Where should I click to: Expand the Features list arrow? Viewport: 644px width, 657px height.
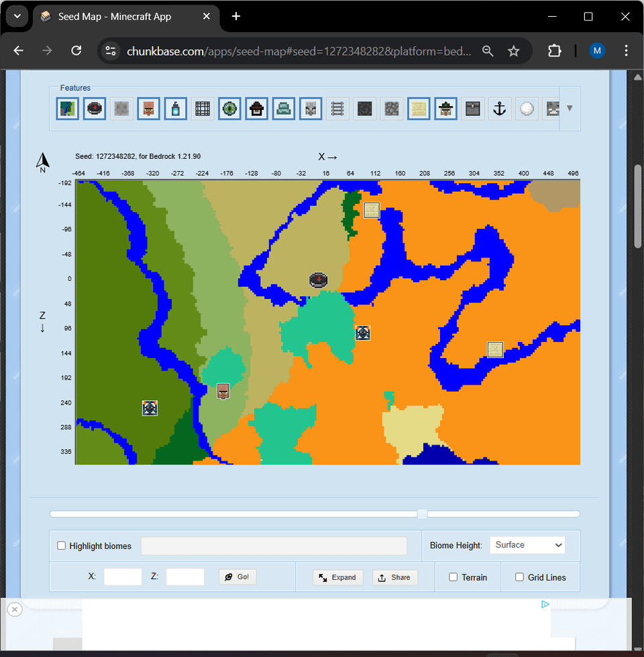pos(570,108)
